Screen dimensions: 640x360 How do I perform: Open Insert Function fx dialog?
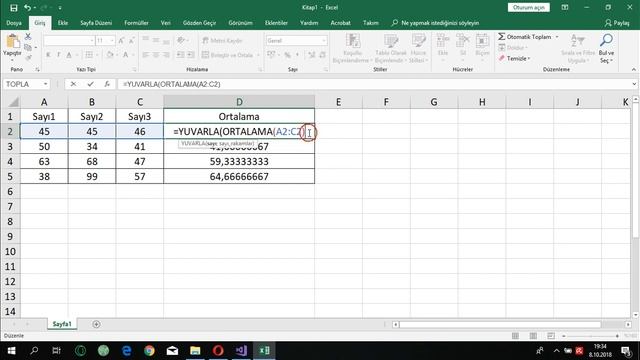click(x=107, y=84)
